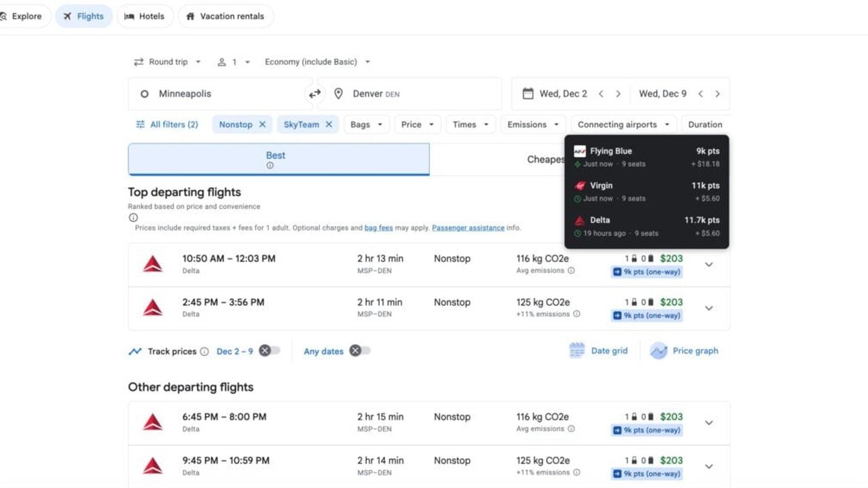Viewport: 868px width, 488px height.
Task: Show emissions info for 9:45 PM flight
Action: click(577, 472)
